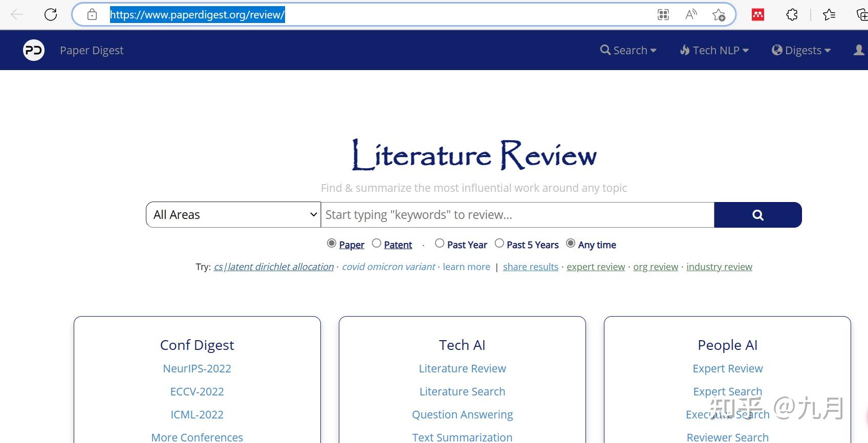Click the Paper Digest nav title

click(92, 50)
